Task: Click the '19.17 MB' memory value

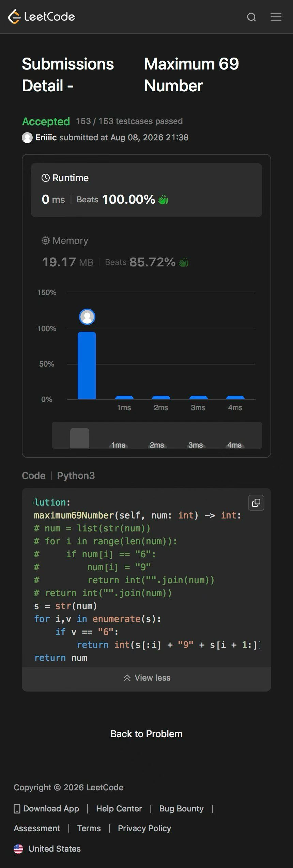Action: [68, 262]
